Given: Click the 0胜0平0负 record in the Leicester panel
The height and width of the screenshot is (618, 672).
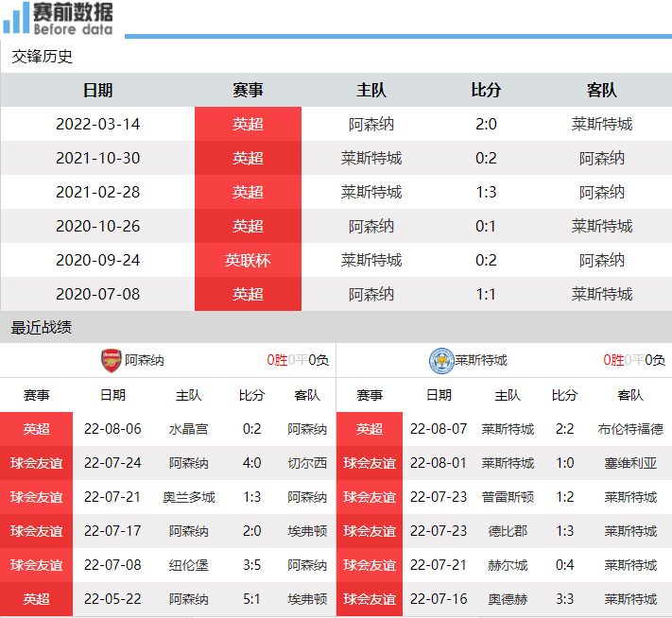Looking at the screenshot, I should pyautogui.click(x=634, y=360).
